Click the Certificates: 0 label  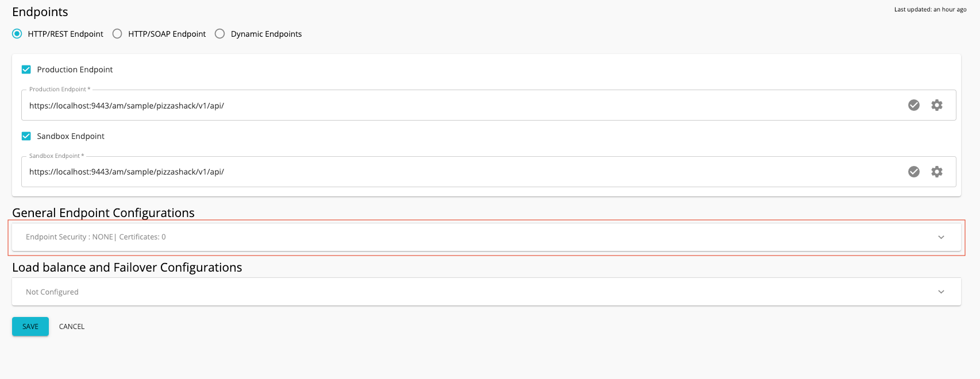[142, 237]
